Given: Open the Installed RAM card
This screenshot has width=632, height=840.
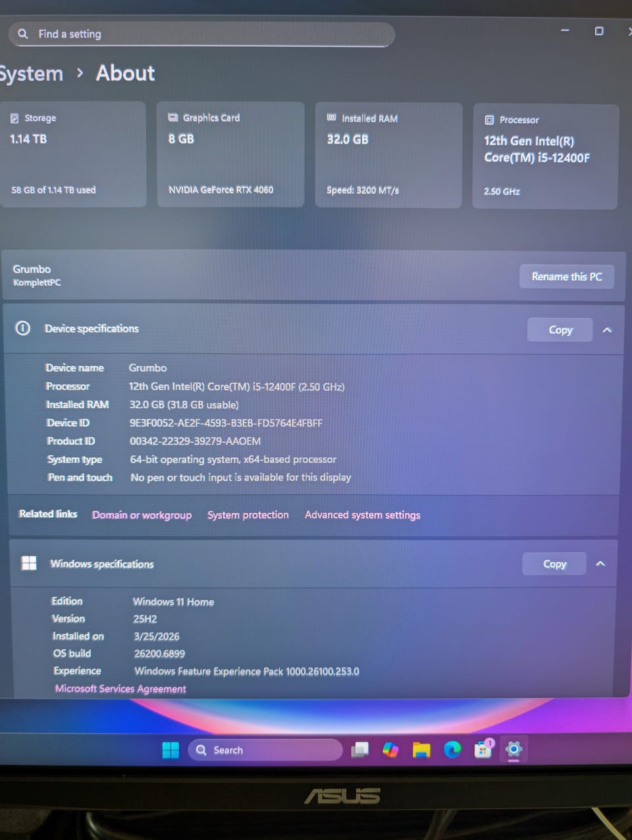Looking at the screenshot, I should pos(388,155).
